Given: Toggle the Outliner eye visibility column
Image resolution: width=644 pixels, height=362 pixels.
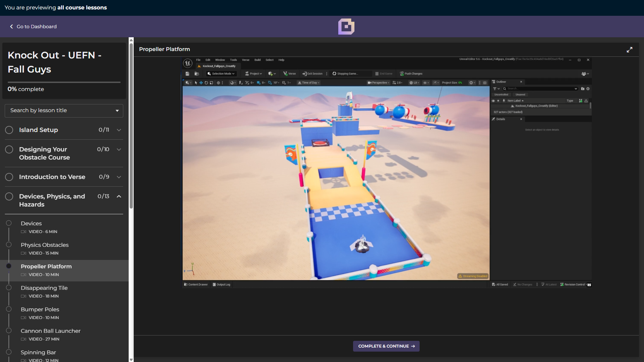Looking at the screenshot, I should click(493, 101).
